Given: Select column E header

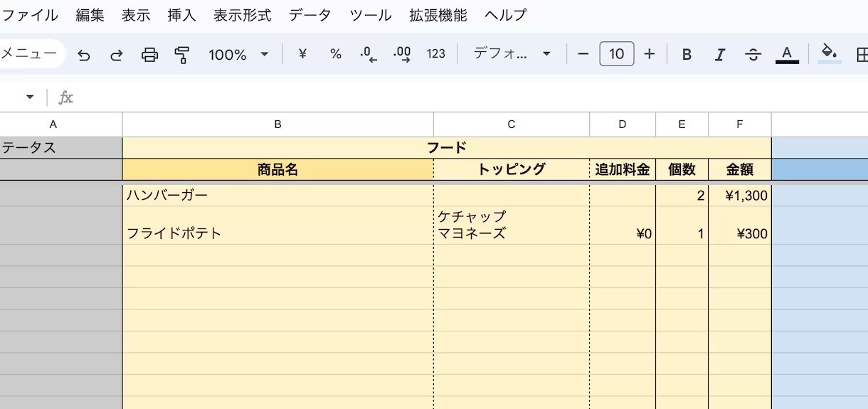Looking at the screenshot, I should click(682, 124).
